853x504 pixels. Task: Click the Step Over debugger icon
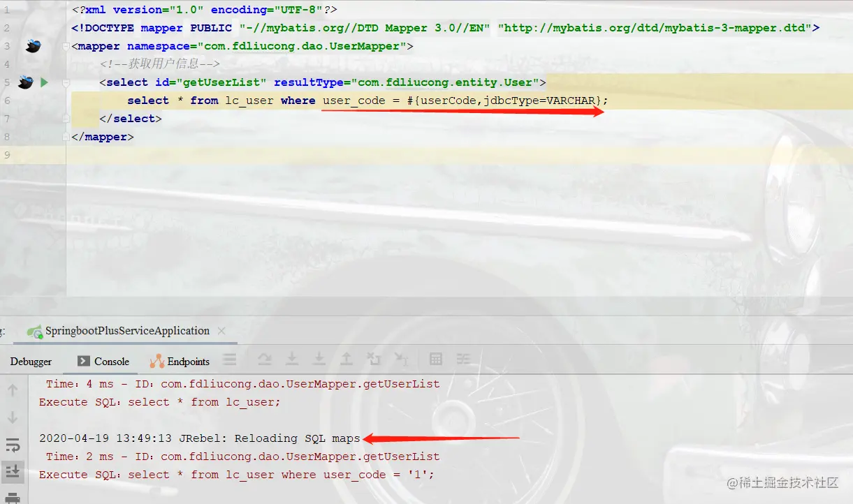click(x=265, y=359)
